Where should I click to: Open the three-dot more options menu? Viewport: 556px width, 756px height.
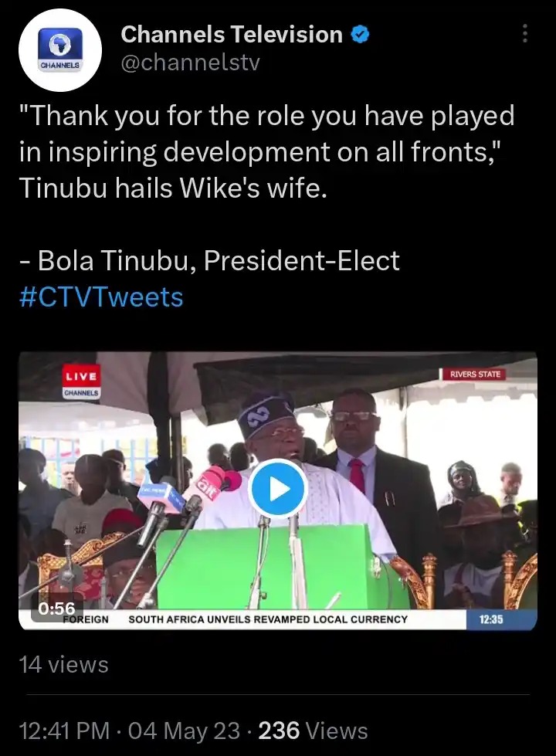click(524, 33)
